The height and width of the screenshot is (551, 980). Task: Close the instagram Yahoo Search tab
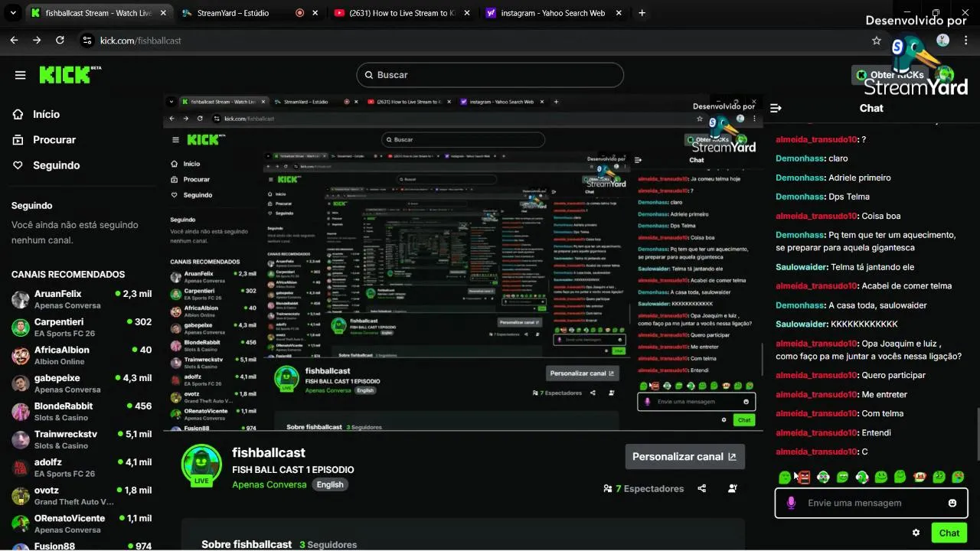pyautogui.click(x=619, y=13)
